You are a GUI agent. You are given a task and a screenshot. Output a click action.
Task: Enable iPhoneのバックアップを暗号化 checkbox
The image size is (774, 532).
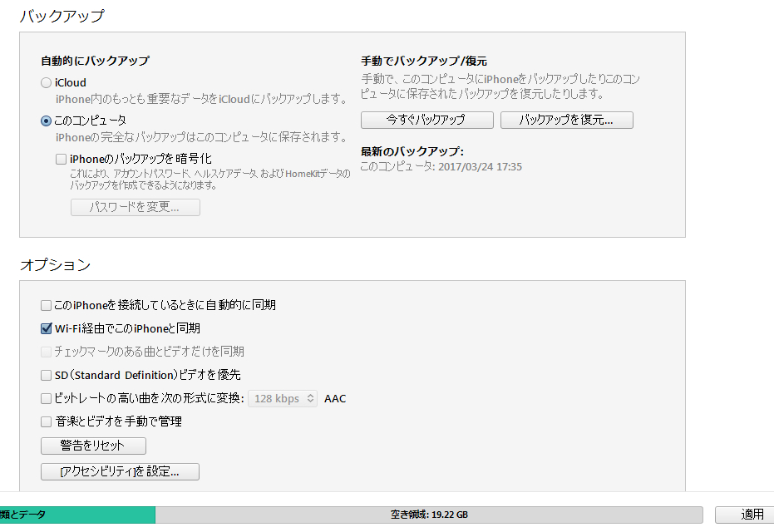point(62,159)
